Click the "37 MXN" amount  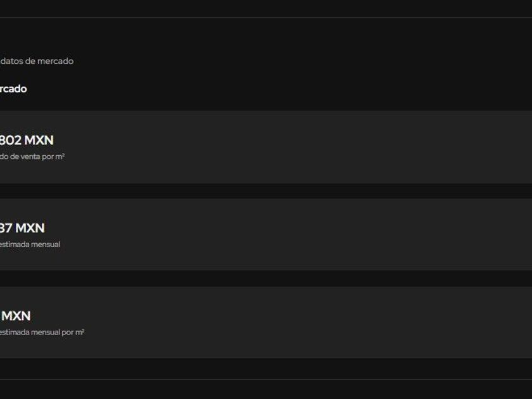coord(22,228)
